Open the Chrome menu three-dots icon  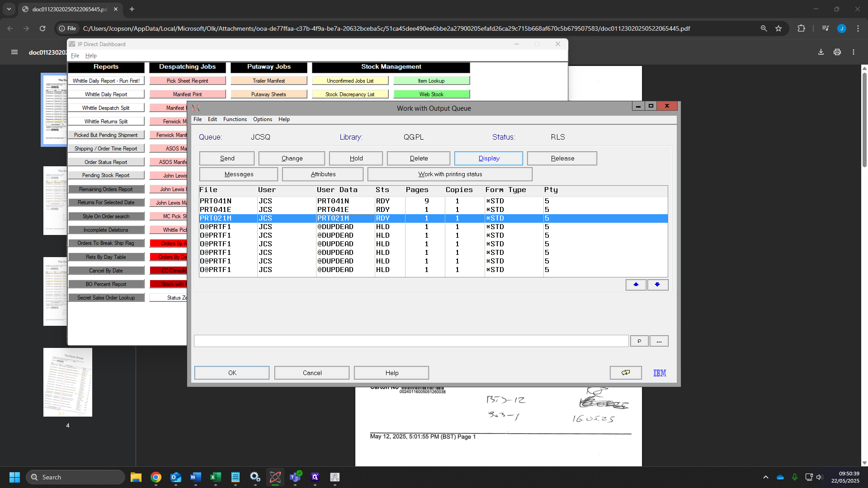[x=858, y=28]
